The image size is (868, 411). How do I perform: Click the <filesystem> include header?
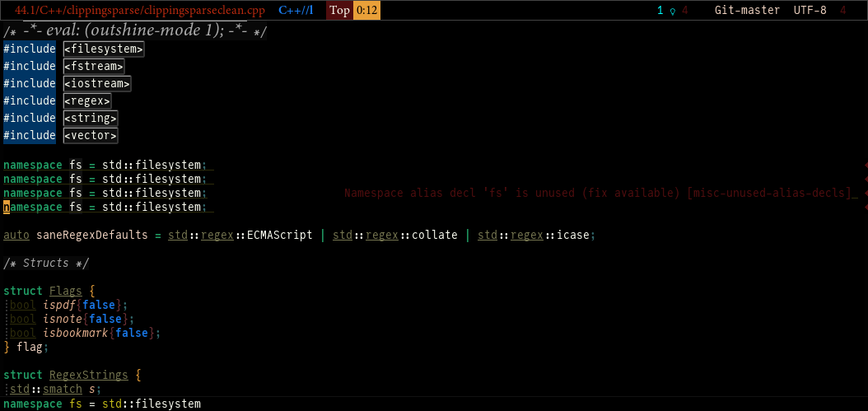pyautogui.click(x=104, y=49)
